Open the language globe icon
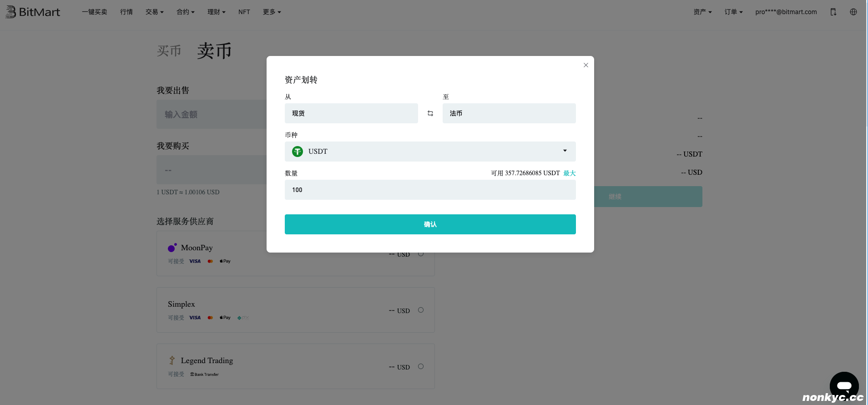 853,12
